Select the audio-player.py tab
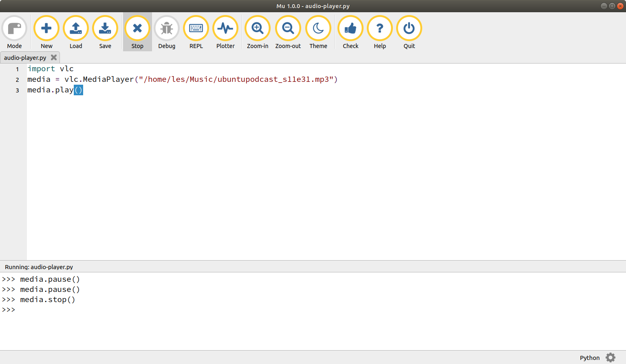 [24, 57]
